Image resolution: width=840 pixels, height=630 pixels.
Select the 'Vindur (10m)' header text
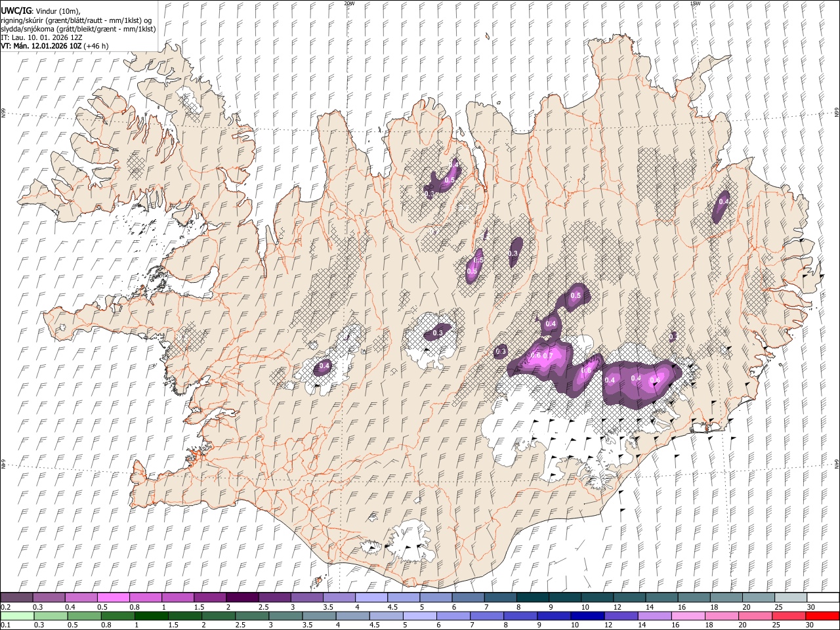57,11
